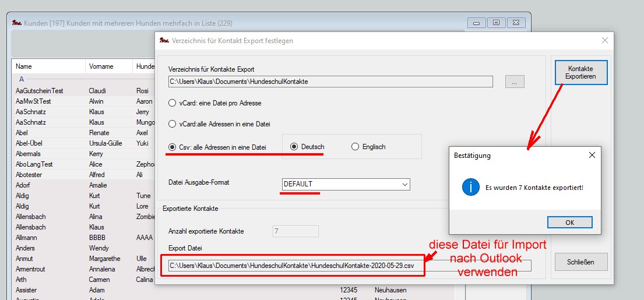Viewport: 644px width, 300px height.
Task: Choose Csv: alle Adressen in eine Datei
Action: click(172, 147)
